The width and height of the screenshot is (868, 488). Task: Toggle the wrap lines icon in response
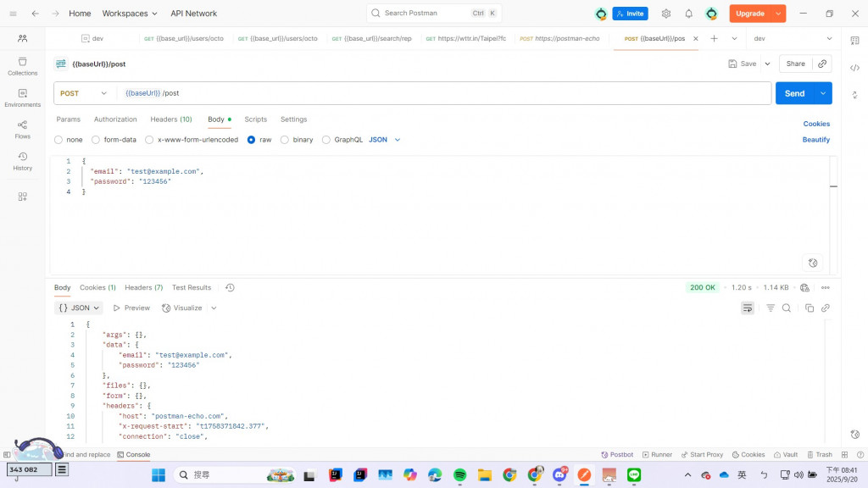coord(748,308)
